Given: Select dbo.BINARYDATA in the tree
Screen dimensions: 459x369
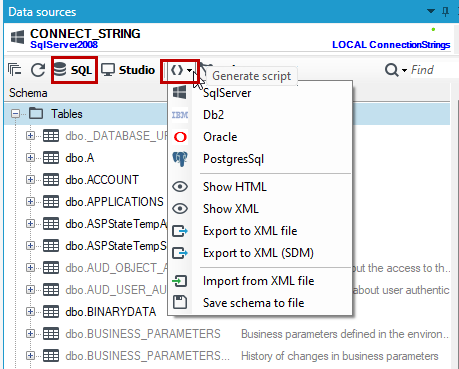Looking at the screenshot, I should 111,312.
